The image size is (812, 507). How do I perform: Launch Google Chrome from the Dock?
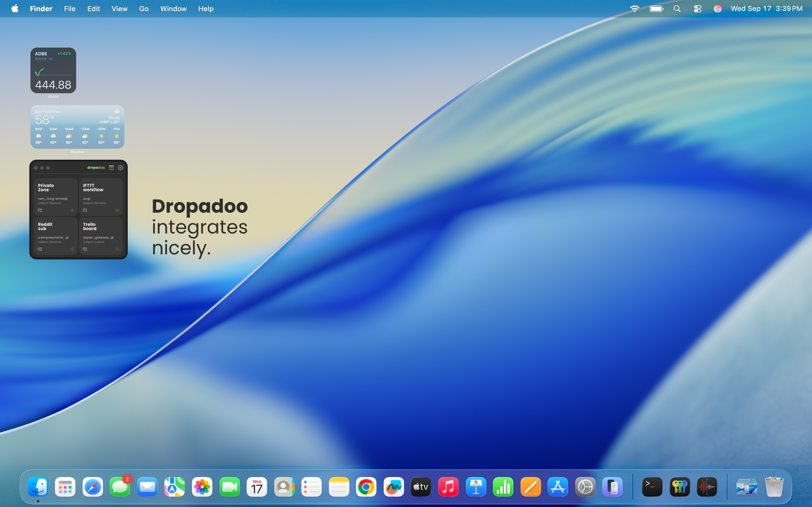point(366,487)
